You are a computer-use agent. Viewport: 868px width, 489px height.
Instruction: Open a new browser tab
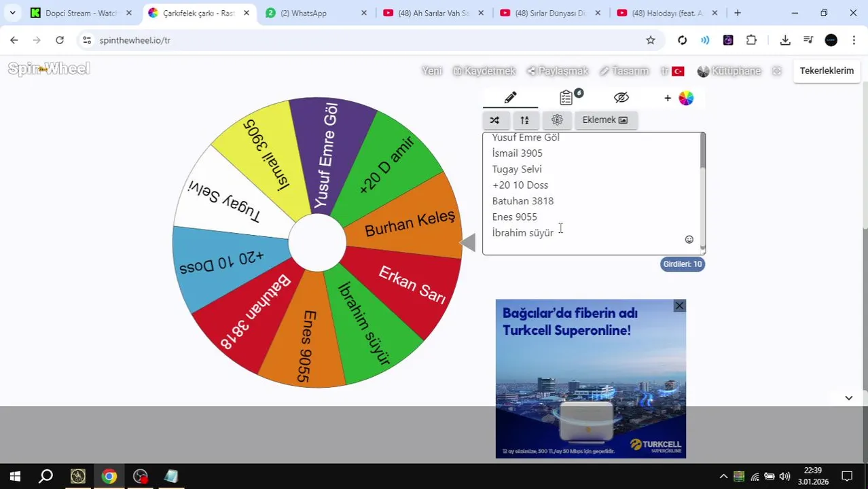pos(738,13)
